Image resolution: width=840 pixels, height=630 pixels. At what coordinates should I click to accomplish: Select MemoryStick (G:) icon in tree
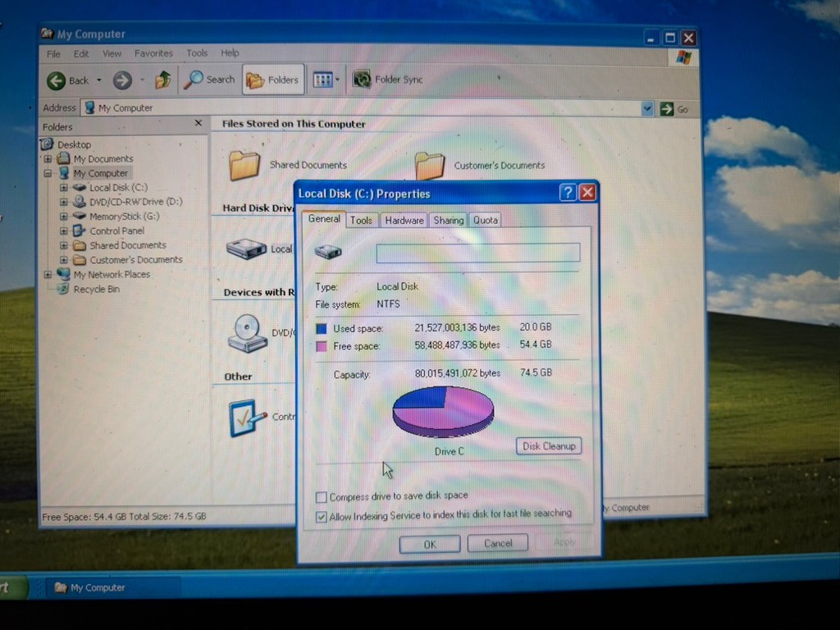click(x=80, y=216)
